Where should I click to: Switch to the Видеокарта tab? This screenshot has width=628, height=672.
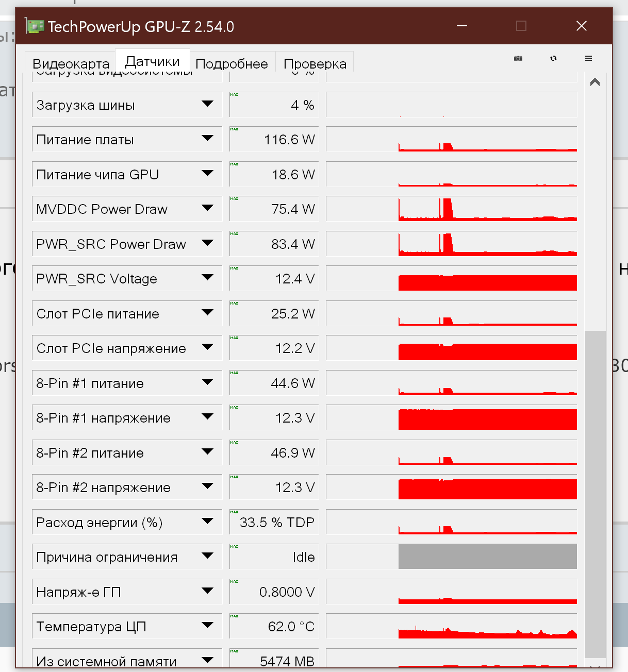71,63
